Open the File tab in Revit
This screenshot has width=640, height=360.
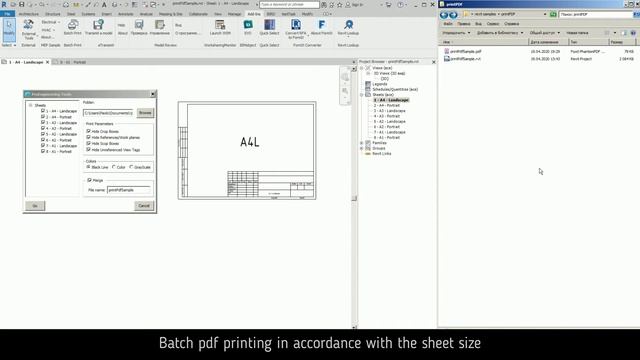(x=7, y=14)
